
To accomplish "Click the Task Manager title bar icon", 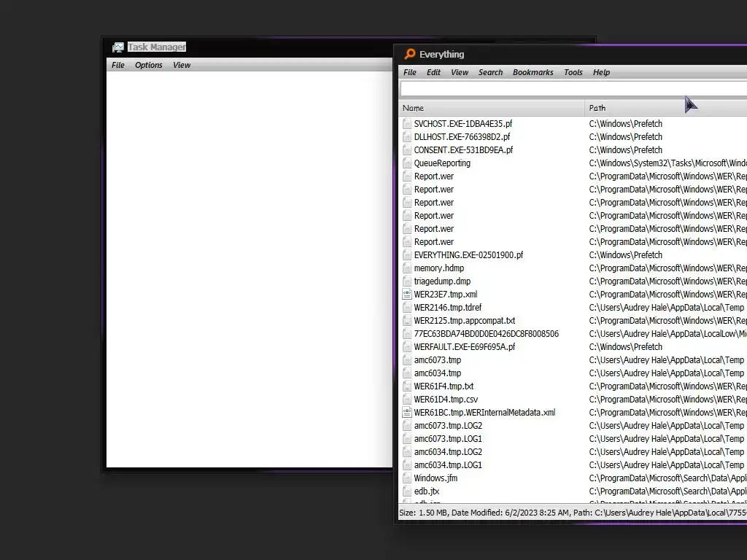I will 117,47.
